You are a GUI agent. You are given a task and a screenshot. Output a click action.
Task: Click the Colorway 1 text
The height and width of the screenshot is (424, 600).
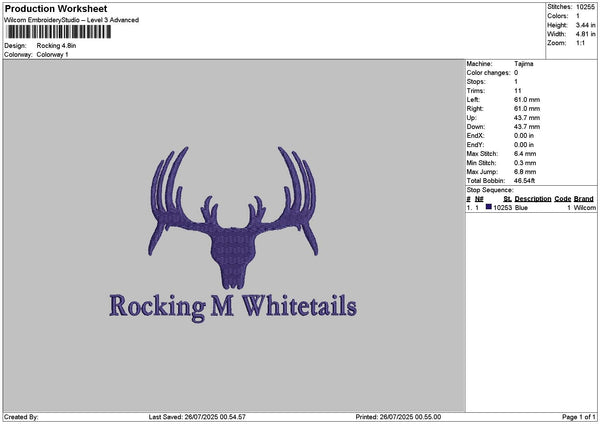53,55
